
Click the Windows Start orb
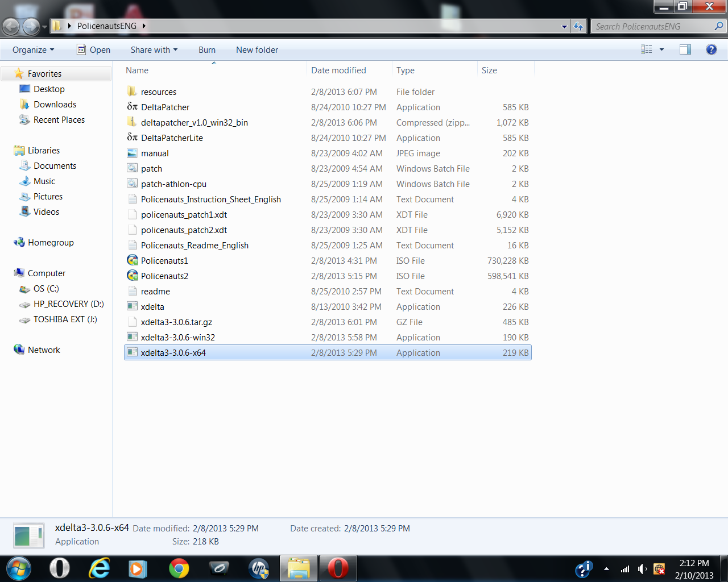pyautogui.click(x=18, y=568)
